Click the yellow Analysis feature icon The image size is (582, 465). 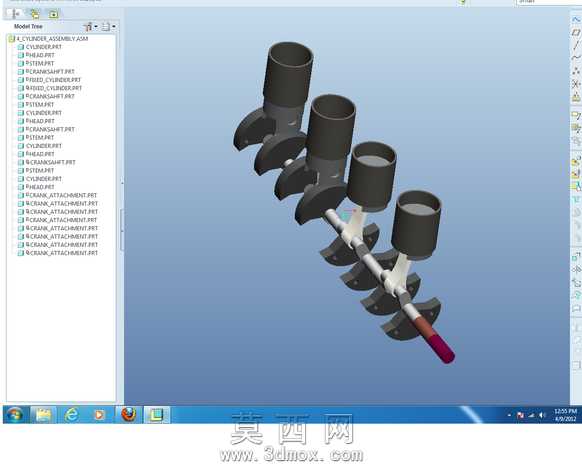click(x=576, y=97)
